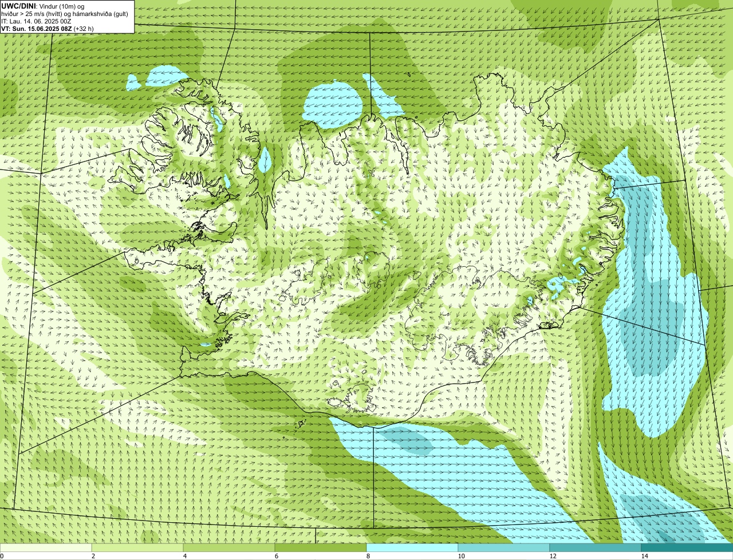Click the 6–8 m/s darker green colorbar segment

click(x=321, y=547)
